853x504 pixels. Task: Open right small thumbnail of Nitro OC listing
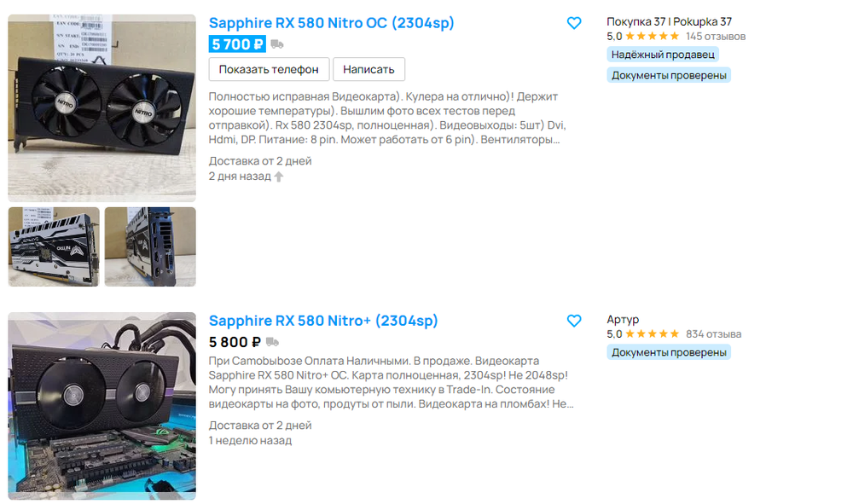[x=150, y=246]
